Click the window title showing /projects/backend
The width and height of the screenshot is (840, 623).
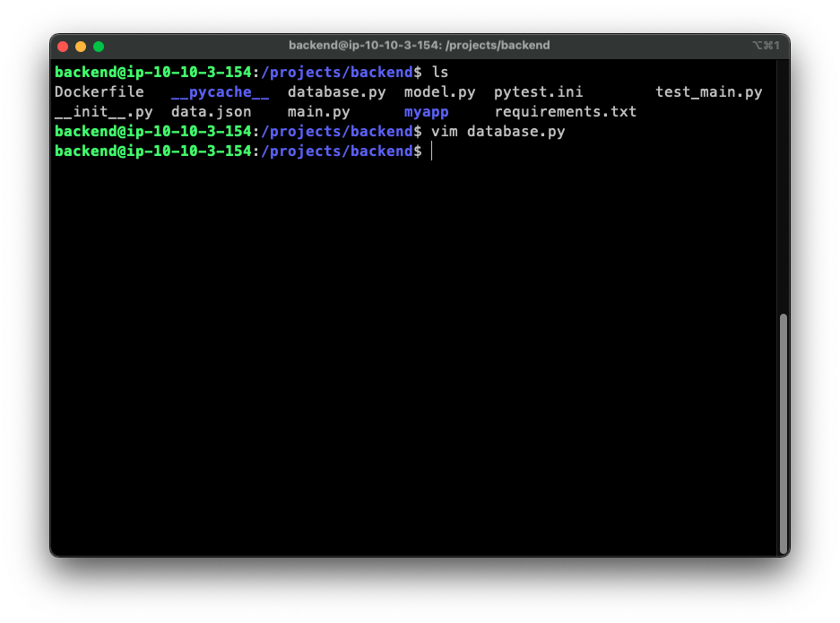pyautogui.click(x=419, y=45)
